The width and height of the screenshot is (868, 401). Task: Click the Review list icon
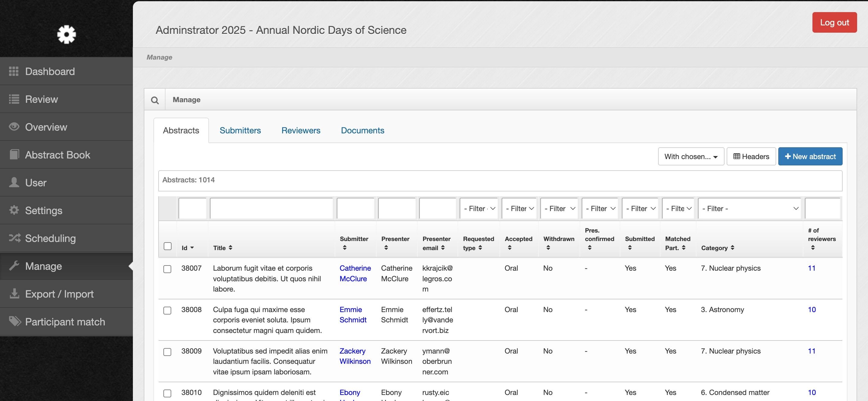coord(14,99)
